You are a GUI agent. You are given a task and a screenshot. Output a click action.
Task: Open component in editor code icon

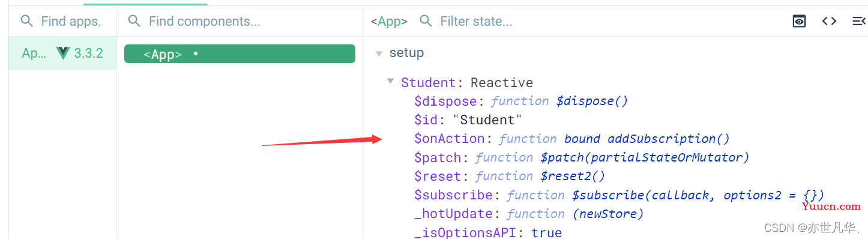[x=829, y=22]
